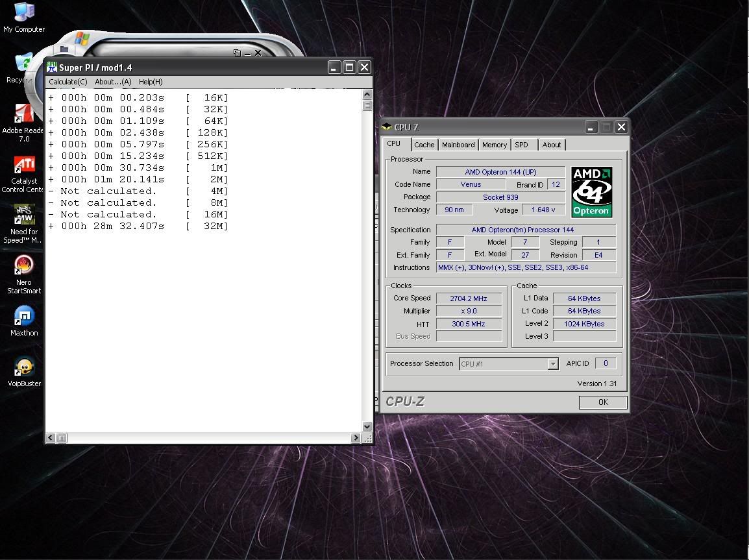This screenshot has height=560, width=749.
Task: Click the Super PI vertical scroll up arrow
Action: tap(367, 94)
